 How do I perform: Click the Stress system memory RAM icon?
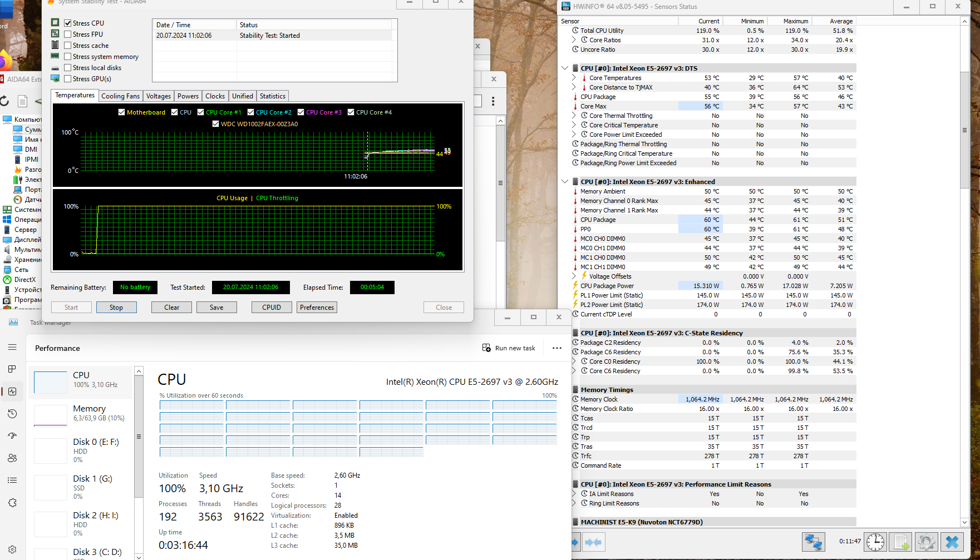tap(55, 56)
